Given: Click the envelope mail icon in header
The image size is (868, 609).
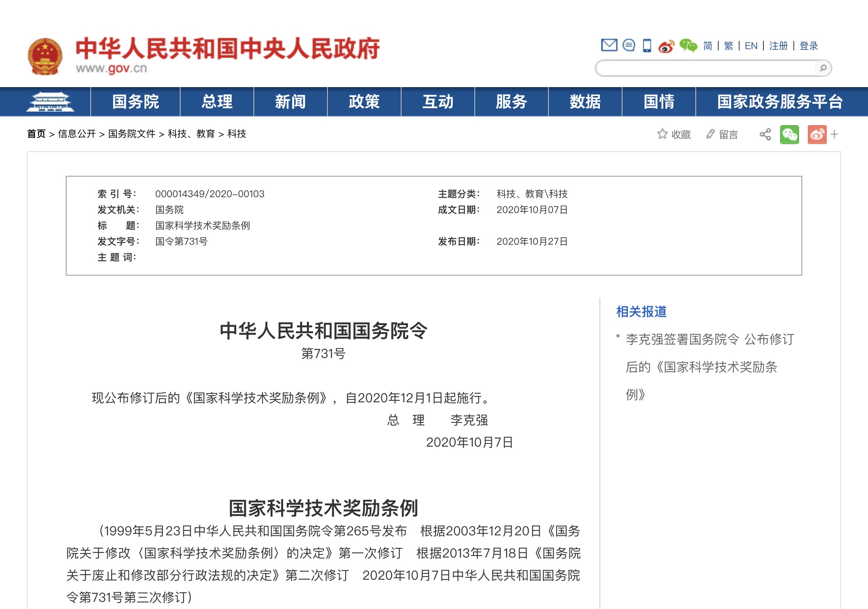Looking at the screenshot, I should (609, 45).
